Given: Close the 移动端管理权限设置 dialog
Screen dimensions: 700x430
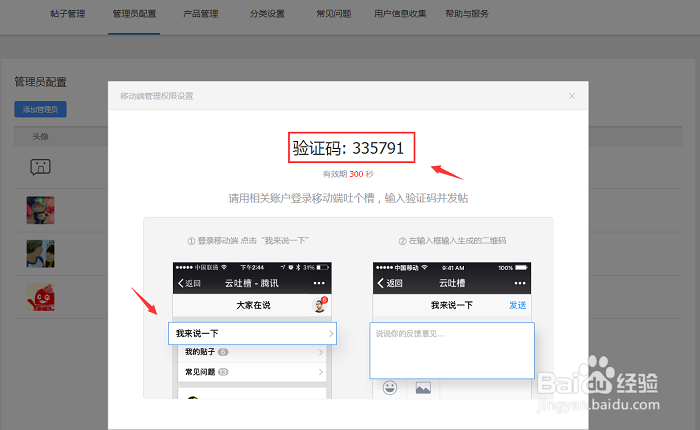Looking at the screenshot, I should click(572, 96).
